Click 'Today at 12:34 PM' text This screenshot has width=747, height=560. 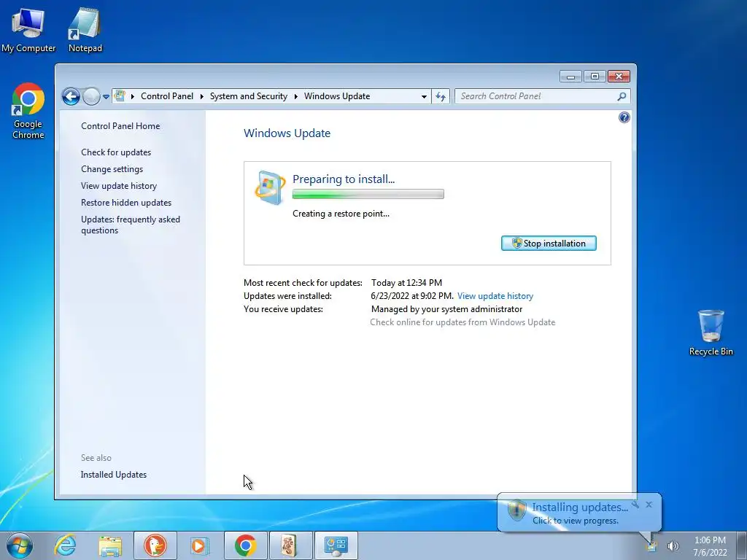tap(406, 283)
